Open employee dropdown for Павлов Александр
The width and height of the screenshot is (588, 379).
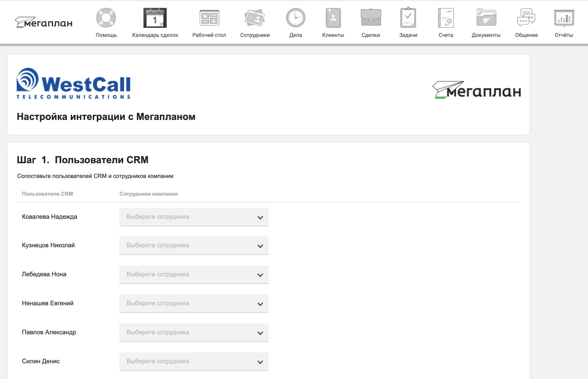coord(194,333)
